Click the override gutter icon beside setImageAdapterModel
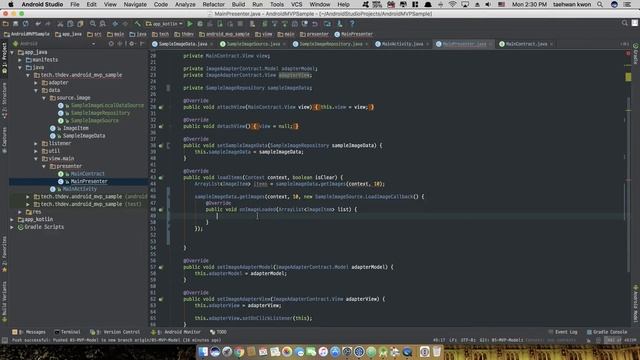Screen dimensions: 640x360 coord(161,267)
